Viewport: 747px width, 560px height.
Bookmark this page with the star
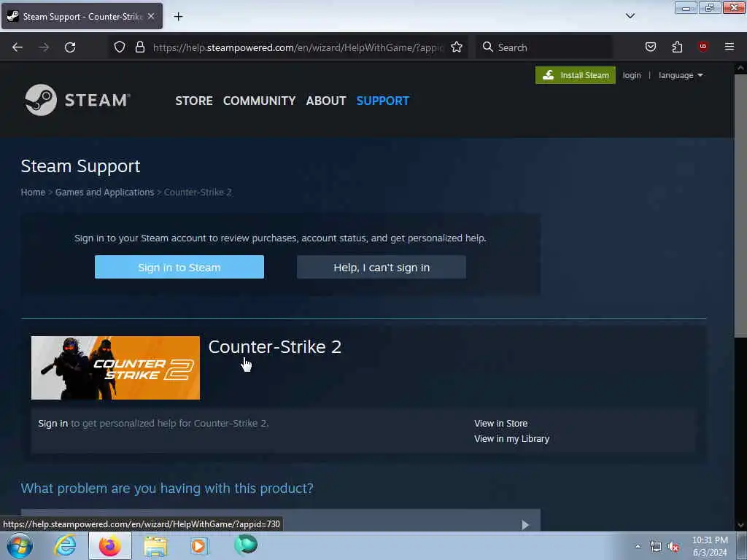coord(457,47)
